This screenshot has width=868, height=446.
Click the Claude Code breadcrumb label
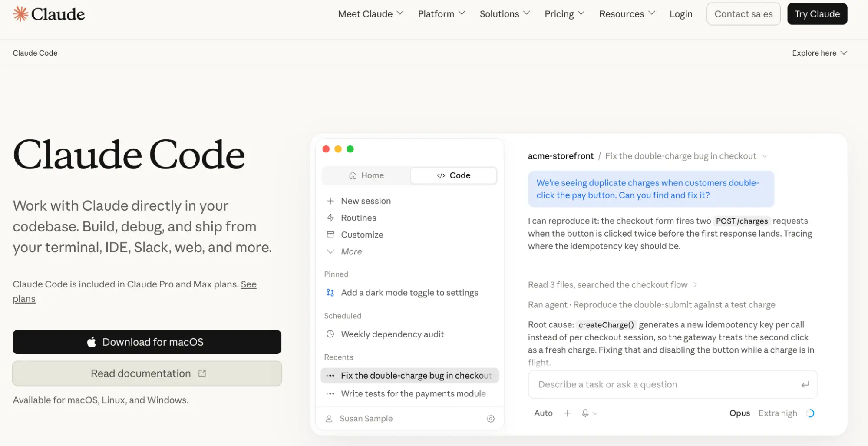coord(35,53)
